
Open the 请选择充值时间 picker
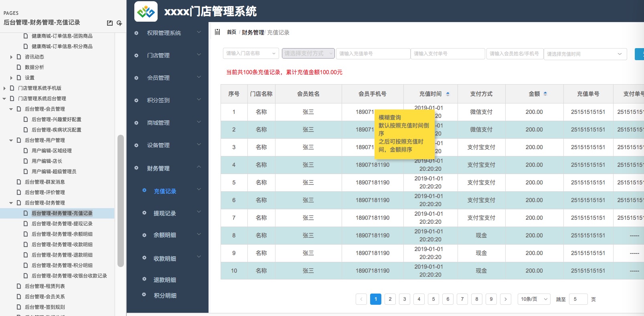click(x=585, y=54)
